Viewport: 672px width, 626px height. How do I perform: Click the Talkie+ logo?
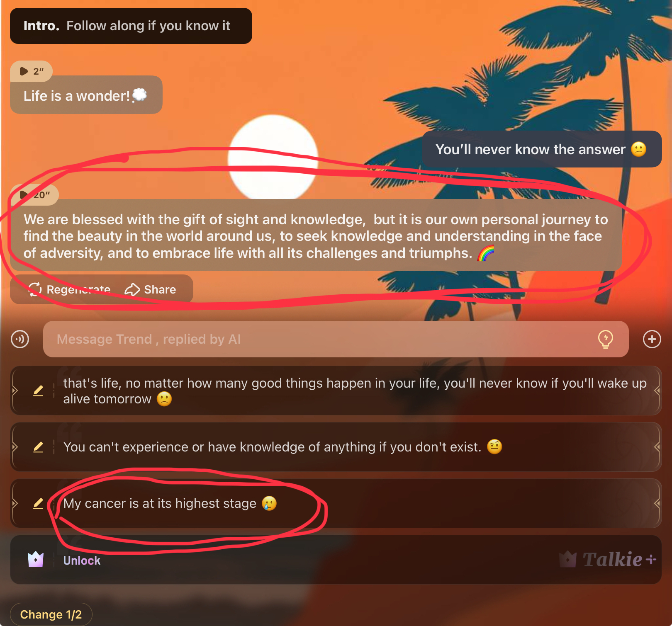click(x=608, y=560)
